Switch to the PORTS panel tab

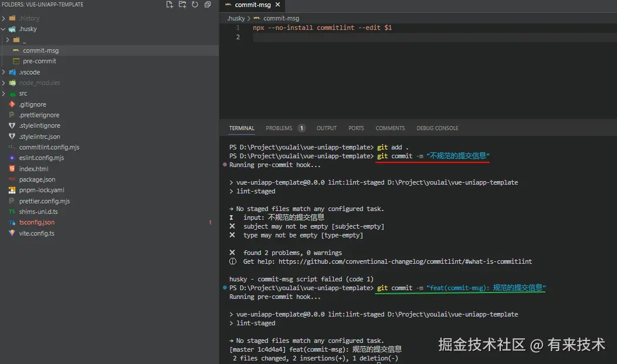point(356,128)
